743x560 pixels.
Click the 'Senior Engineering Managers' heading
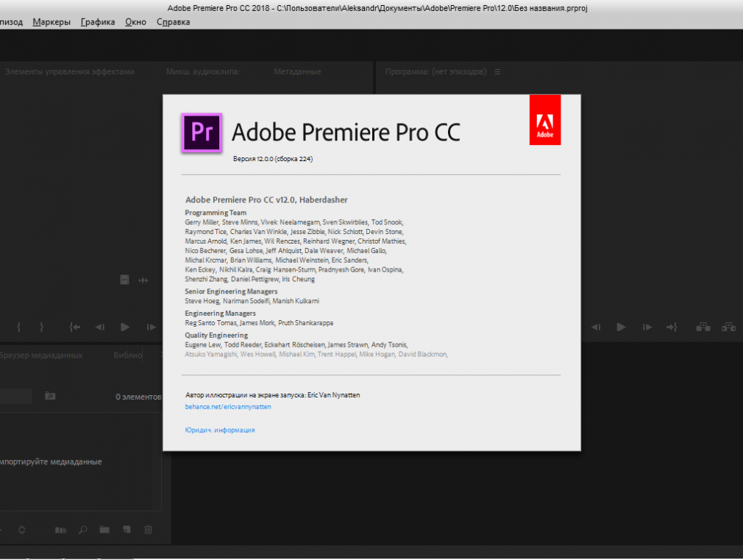tap(231, 291)
